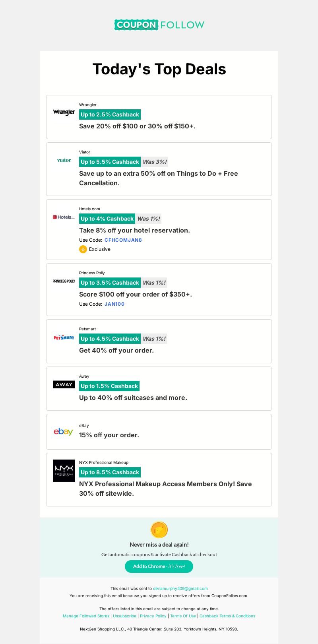This screenshot has width=318, height=644.
Task: Click the oliviamurphy409@gmail.com email link
Action: (x=180, y=589)
